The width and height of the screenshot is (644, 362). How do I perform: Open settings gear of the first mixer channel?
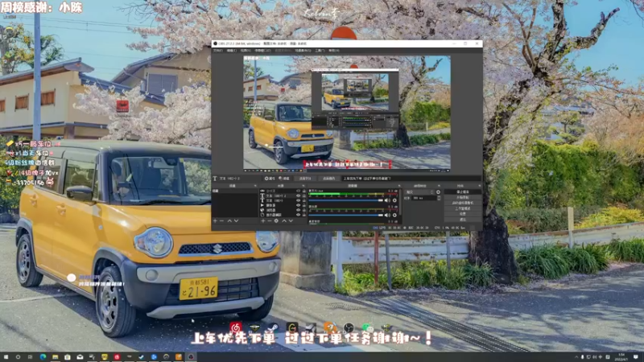click(394, 200)
